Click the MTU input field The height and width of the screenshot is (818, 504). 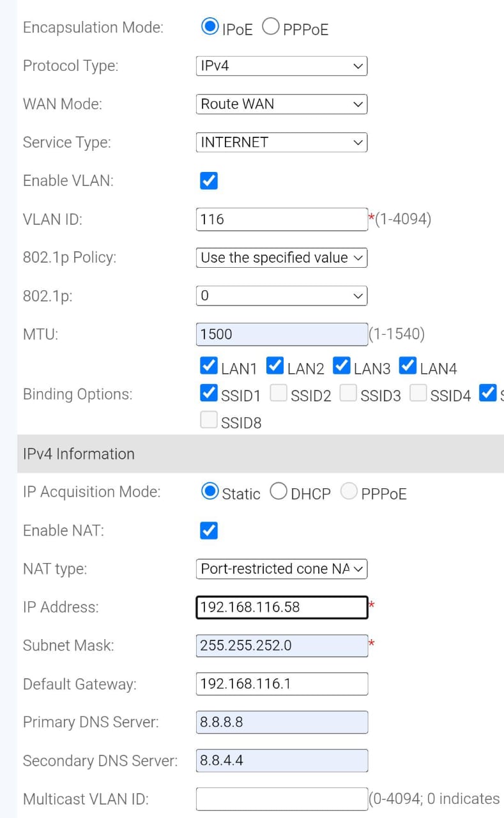click(x=282, y=334)
